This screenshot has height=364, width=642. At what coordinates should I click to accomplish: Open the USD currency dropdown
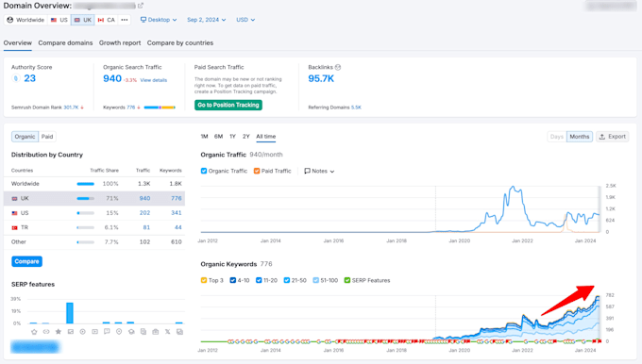245,20
